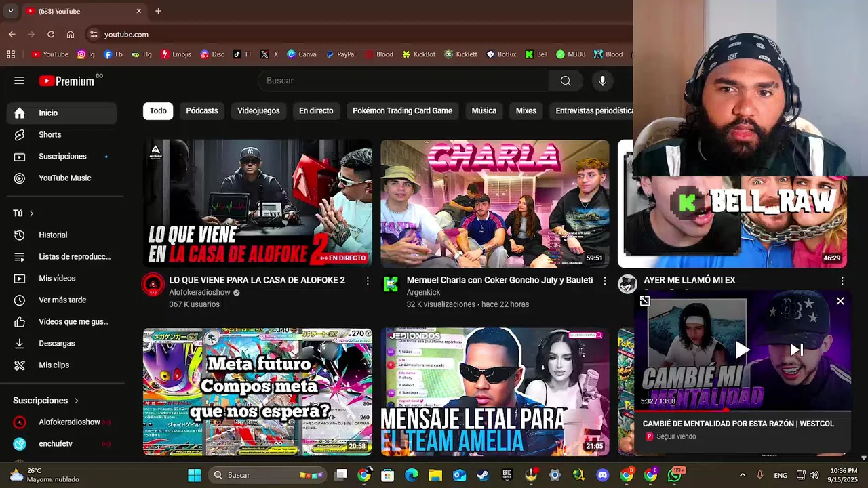This screenshot has width=868, height=488.
Task: Expand the Tú section chevron
Action: coord(31,213)
